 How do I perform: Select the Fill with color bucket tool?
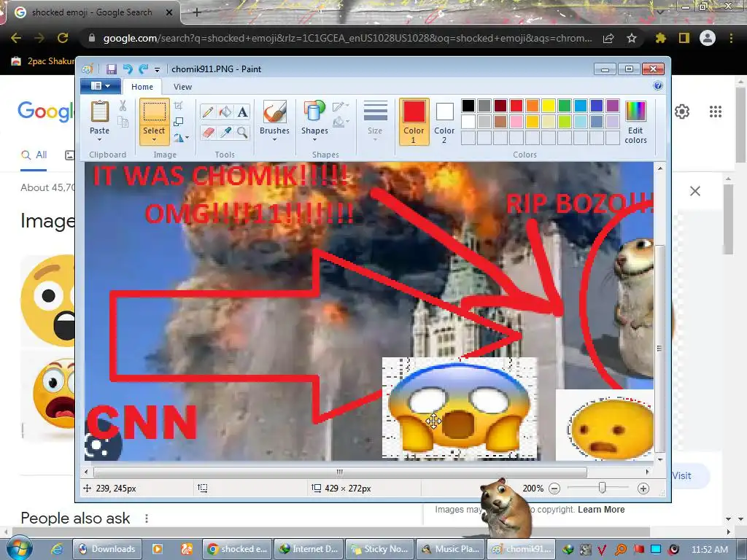point(225,112)
